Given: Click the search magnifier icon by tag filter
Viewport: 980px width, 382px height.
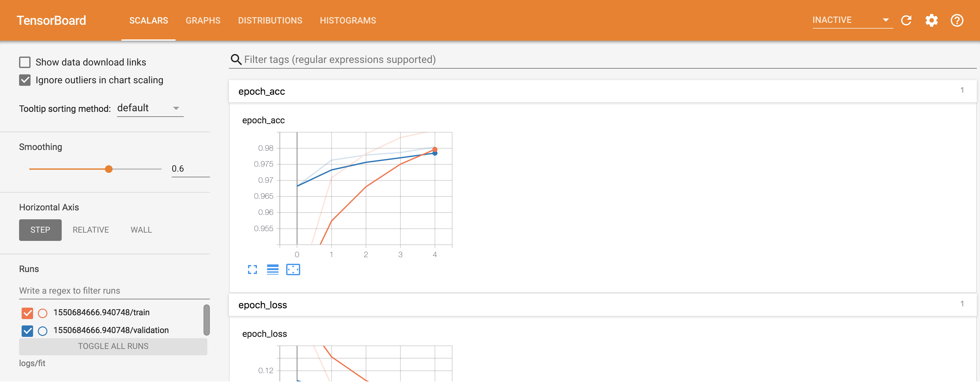Looking at the screenshot, I should [x=236, y=60].
